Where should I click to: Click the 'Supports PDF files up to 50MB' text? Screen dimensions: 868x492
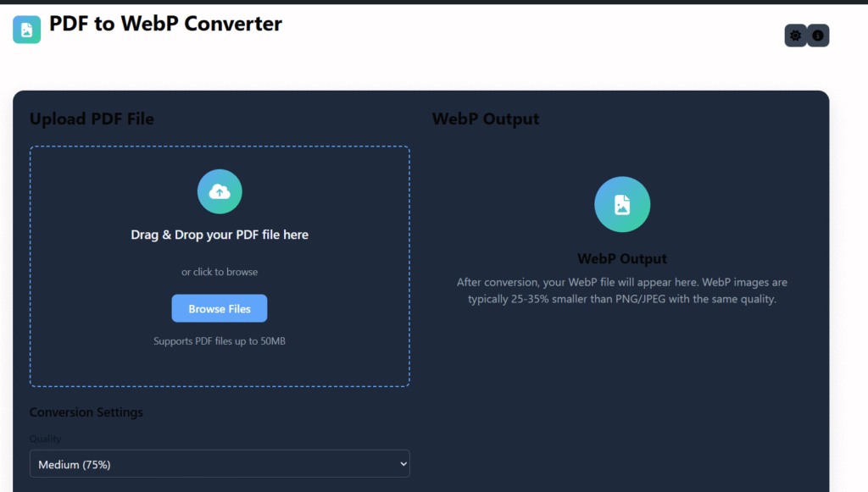pyautogui.click(x=220, y=340)
